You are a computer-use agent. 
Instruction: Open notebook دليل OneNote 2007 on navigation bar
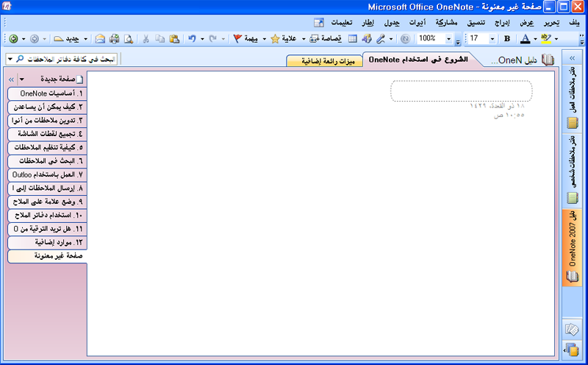pyautogui.click(x=572, y=248)
